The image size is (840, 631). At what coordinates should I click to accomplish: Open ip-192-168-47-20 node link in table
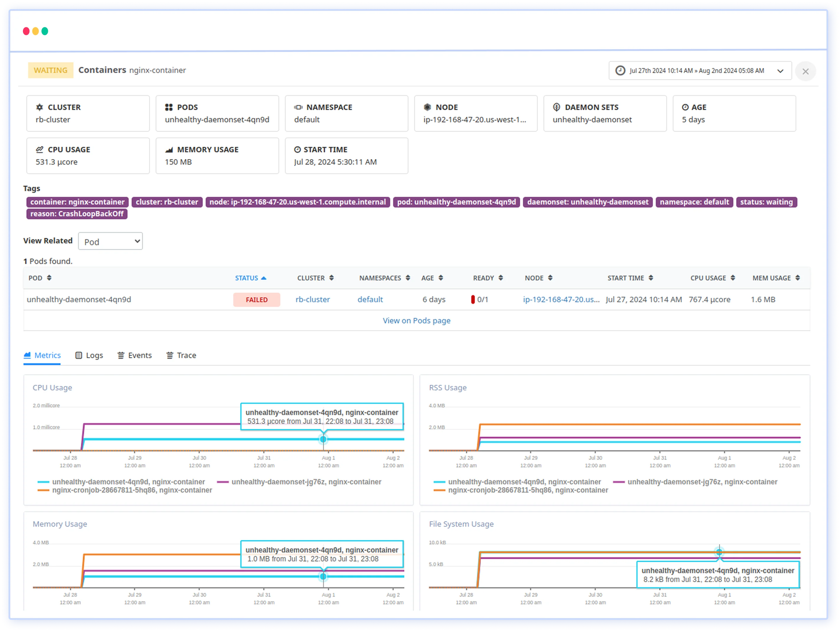click(x=561, y=299)
